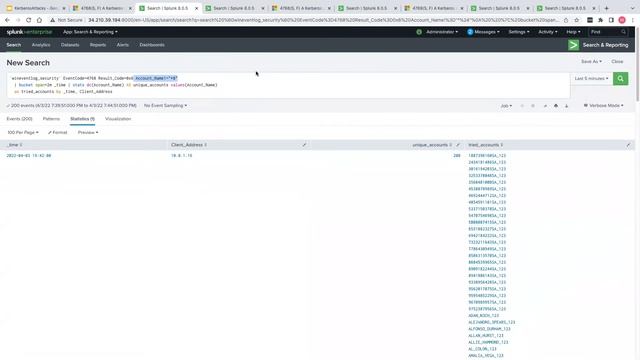The image size is (640, 360).
Task: Click the timestamp 2022-04-03 cell
Action: pos(29,156)
